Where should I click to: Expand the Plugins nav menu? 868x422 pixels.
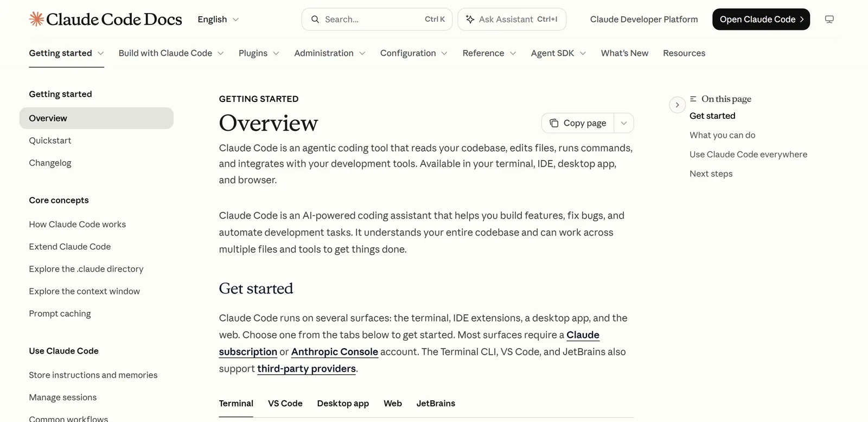(x=259, y=53)
